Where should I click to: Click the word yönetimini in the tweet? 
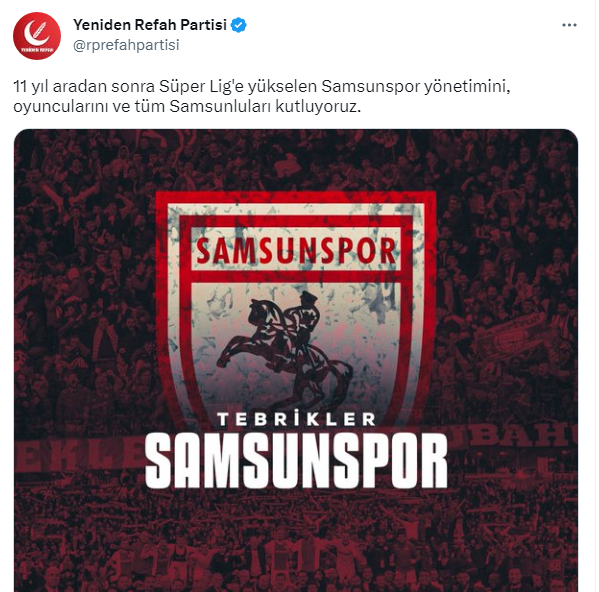click(467, 87)
